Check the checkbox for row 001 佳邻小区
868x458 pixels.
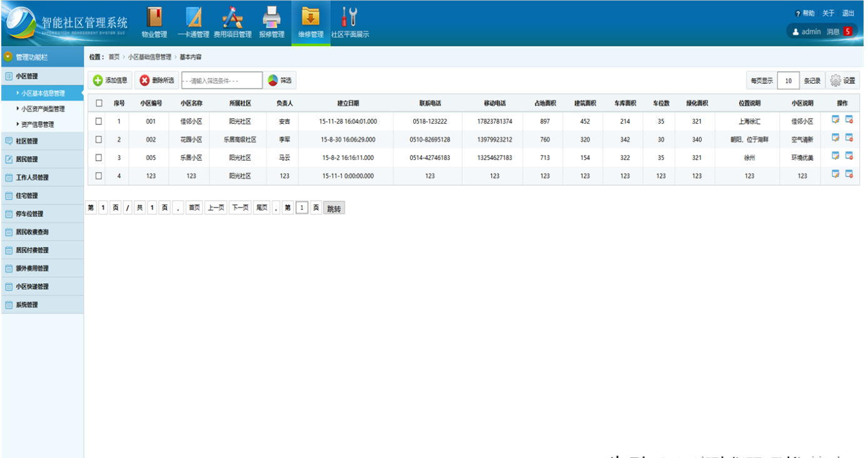click(99, 121)
